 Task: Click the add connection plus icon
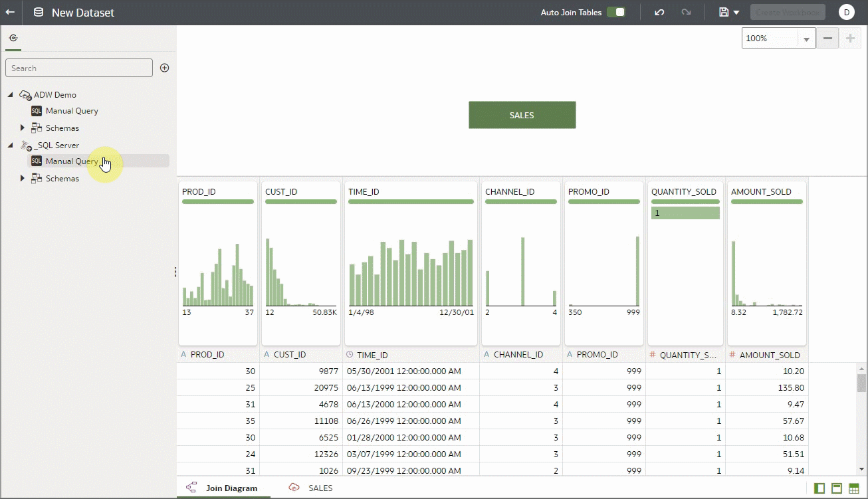click(164, 67)
